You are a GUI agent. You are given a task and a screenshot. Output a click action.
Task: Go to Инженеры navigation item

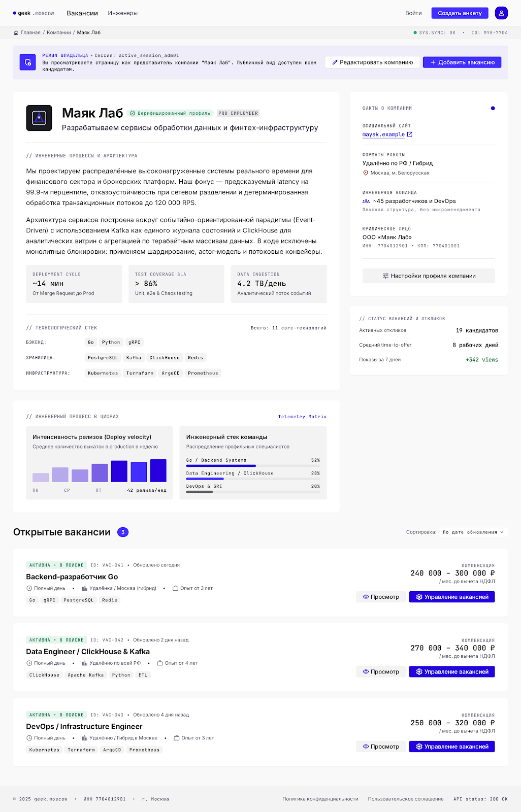click(x=123, y=13)
